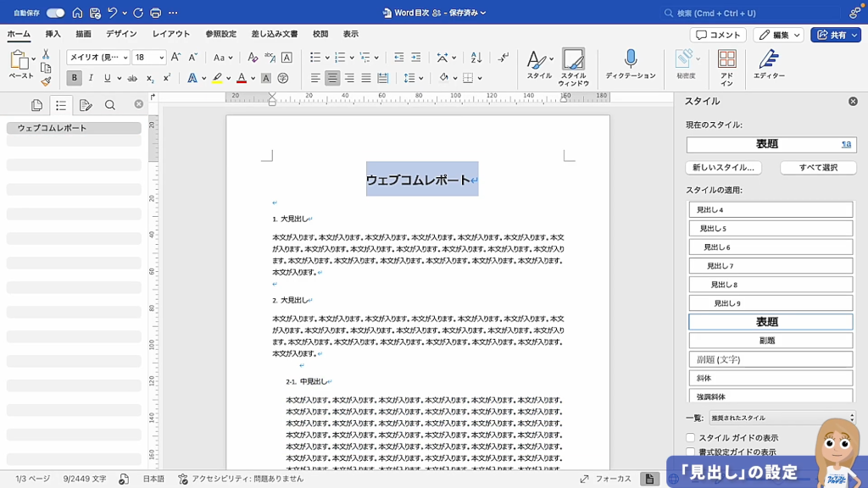This screenshot has width=868, height=488.
Task: Open the search tab in navigation pane
Action: point(110,105)
